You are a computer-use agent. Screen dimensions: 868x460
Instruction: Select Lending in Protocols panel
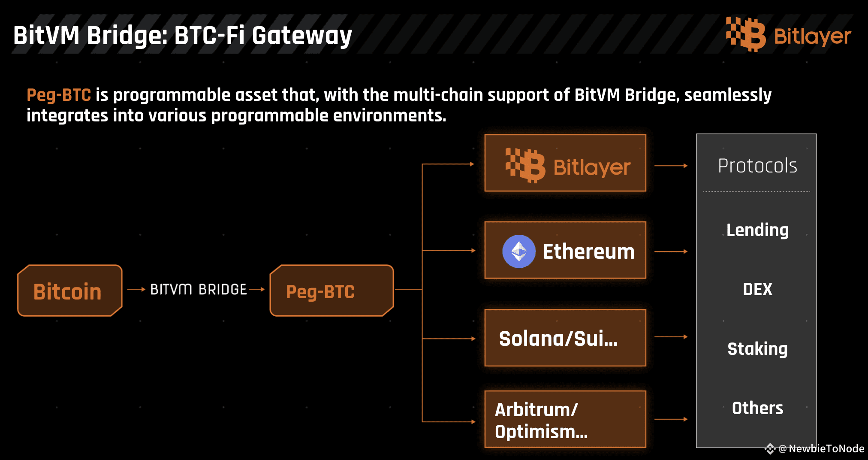(x=757, y=230)
